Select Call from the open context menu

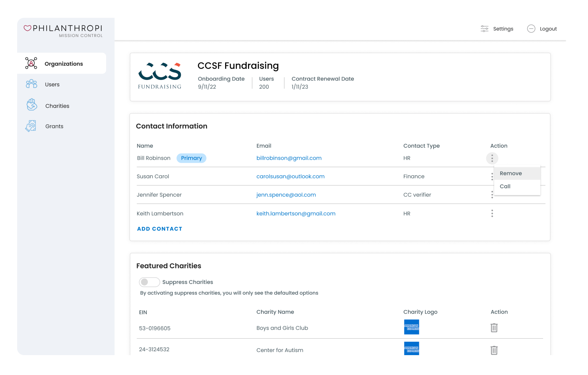(505, 186)
